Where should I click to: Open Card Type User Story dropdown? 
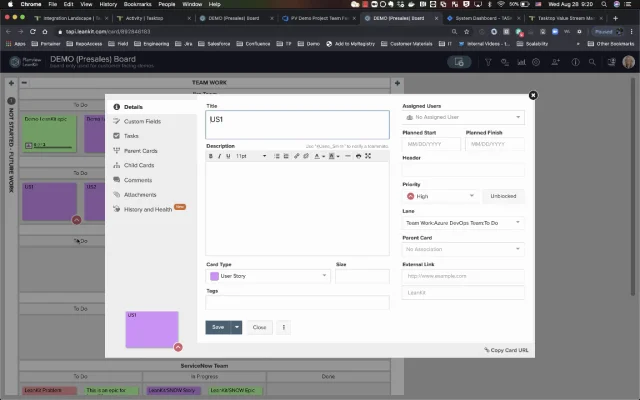tap(268, 276)
